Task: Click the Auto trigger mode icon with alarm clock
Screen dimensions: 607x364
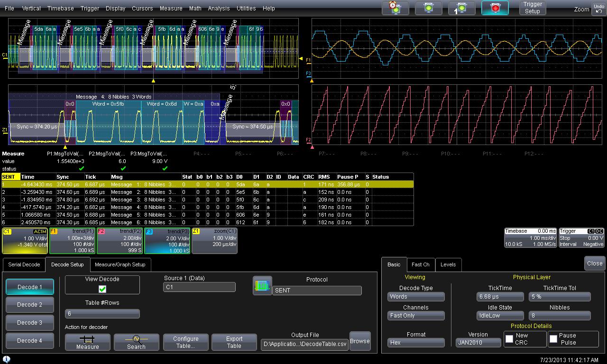Action: click(x=395, y=8)
